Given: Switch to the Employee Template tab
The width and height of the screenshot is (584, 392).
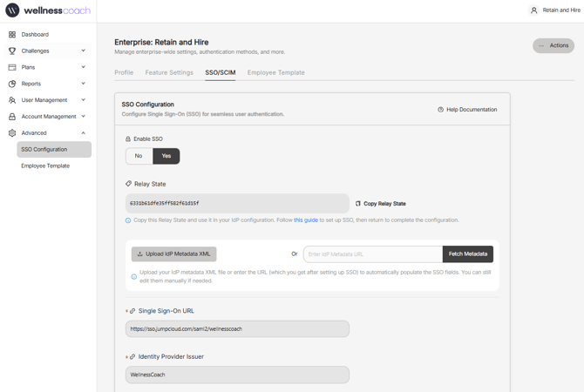Looking at the screenshot, I should tap(275, 73).
